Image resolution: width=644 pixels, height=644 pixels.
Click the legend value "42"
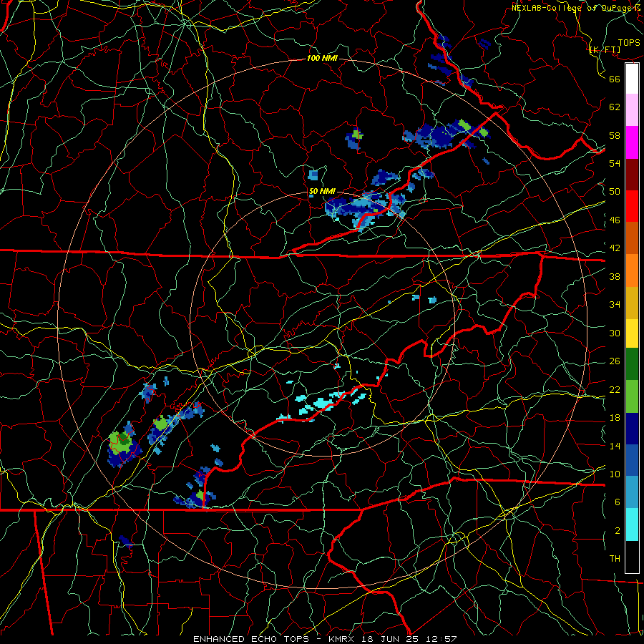click(615, 248)
